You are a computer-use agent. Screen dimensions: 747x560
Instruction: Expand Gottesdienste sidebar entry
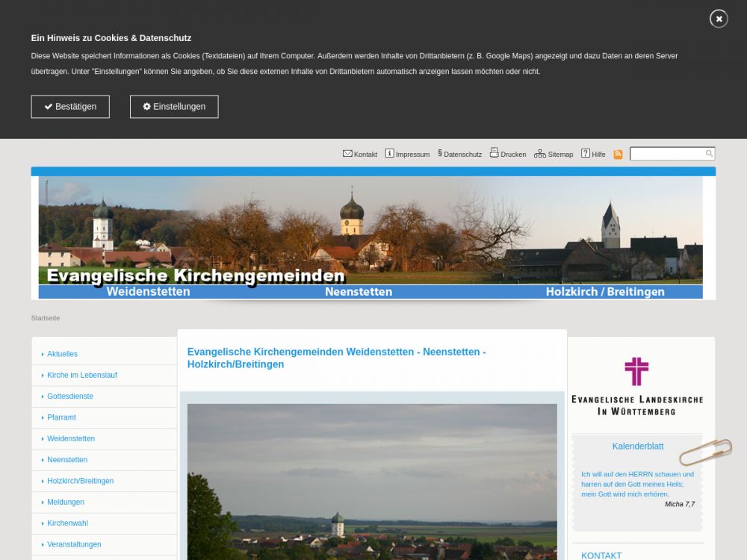click(70, 396)
